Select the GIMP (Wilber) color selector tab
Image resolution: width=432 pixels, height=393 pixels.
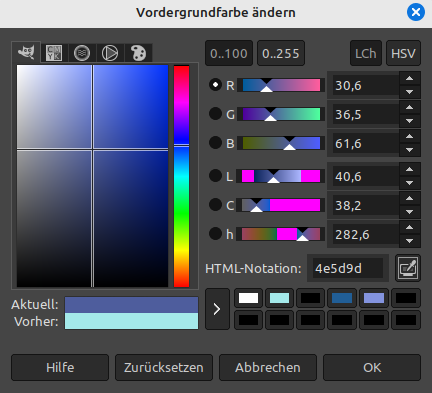26,52
